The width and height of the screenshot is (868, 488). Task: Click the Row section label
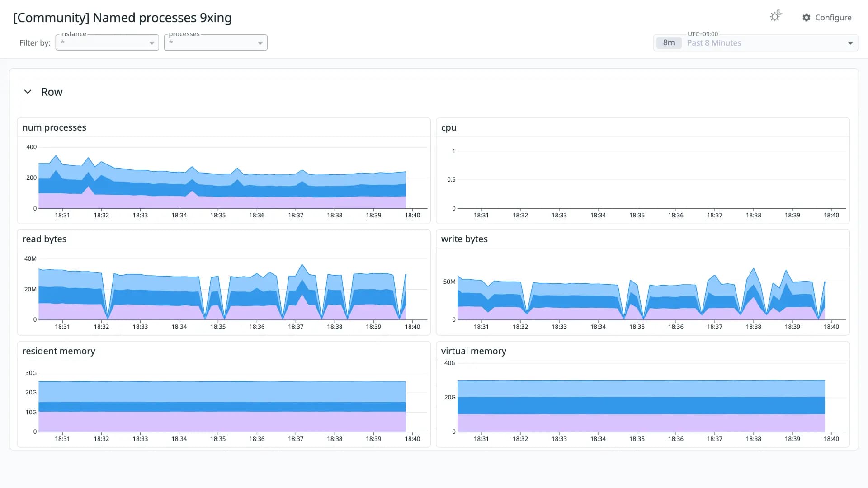(x=52, y=92)
